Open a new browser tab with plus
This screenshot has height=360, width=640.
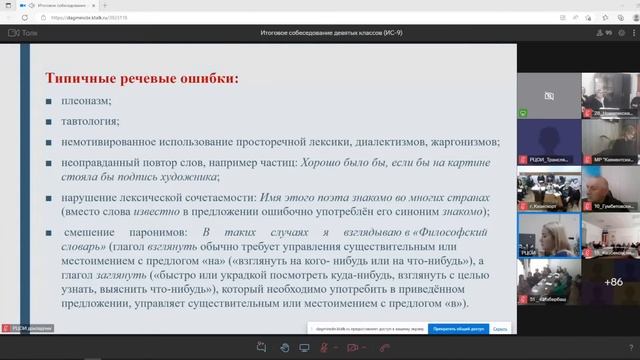[105, 6]
